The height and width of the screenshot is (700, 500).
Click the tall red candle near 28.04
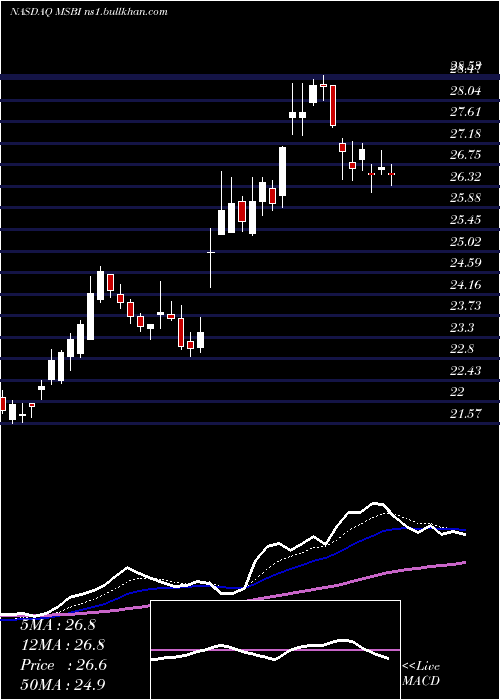pyautogui.click(x=333, y=106)
